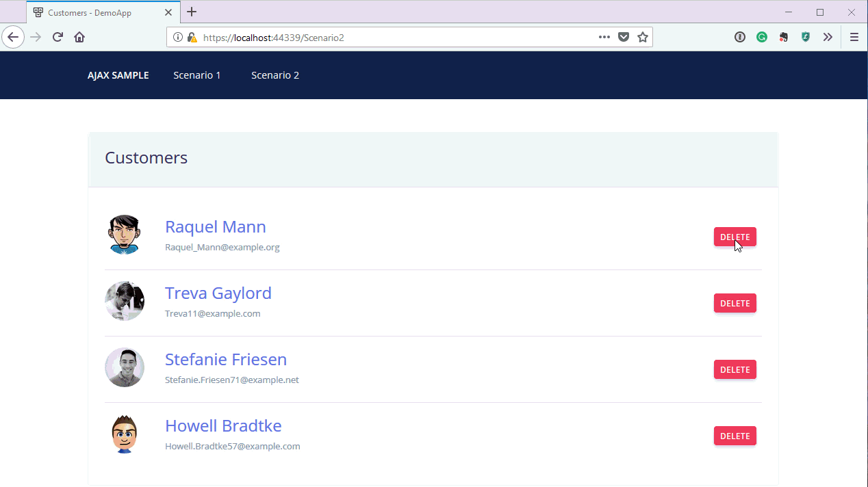Select the Customers - DemoApp browser tab
The image size is (868, 487).
(103, 12)
